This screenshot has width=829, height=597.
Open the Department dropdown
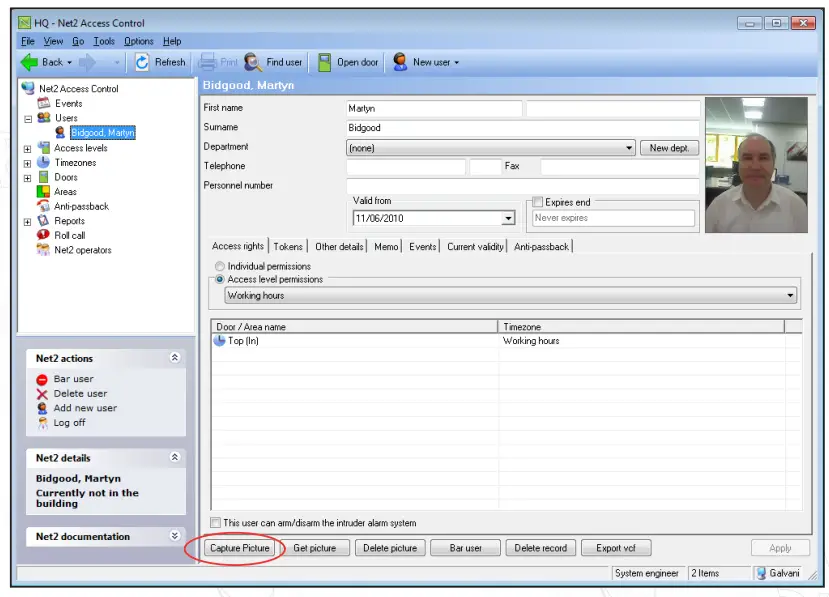(631, 146)
